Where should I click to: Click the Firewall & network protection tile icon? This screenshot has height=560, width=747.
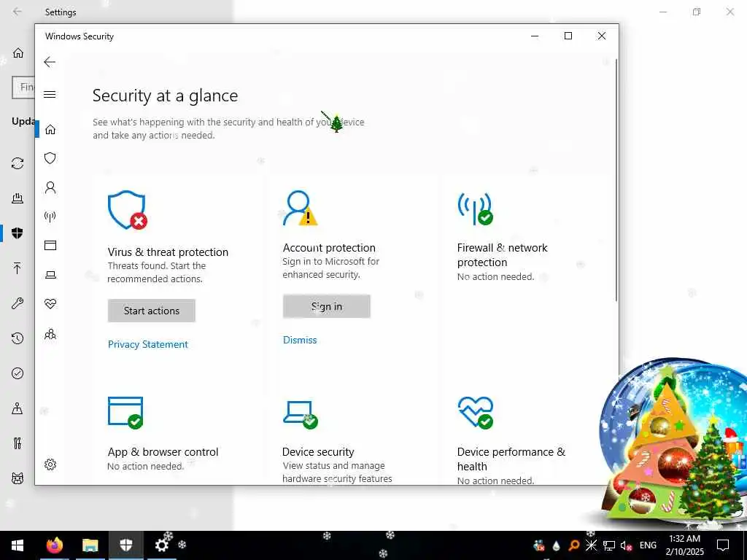point(475,209)
